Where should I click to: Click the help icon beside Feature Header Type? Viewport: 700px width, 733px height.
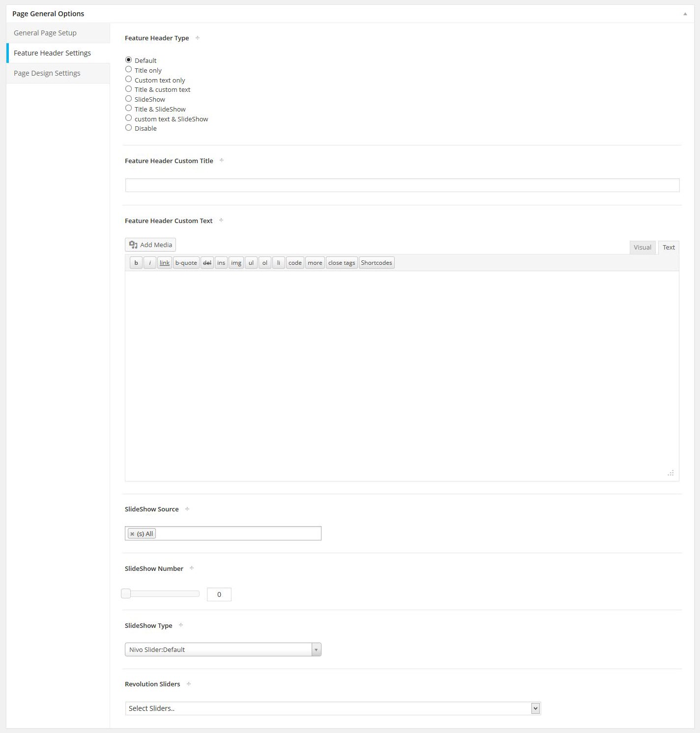click(x=198, y=38)
